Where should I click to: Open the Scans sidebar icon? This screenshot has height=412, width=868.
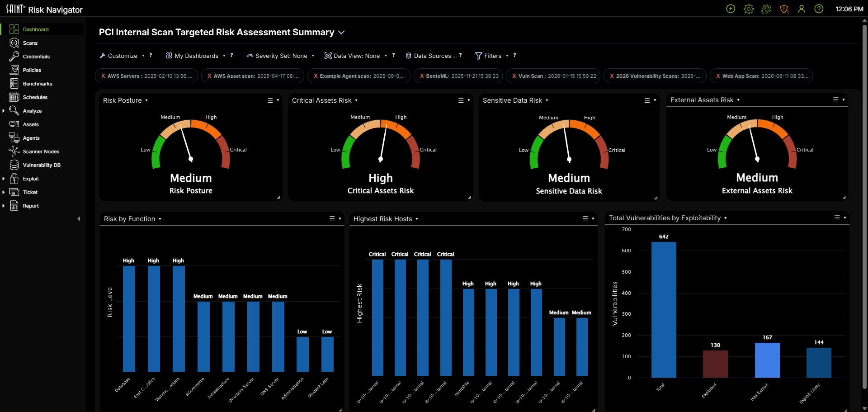14,43
